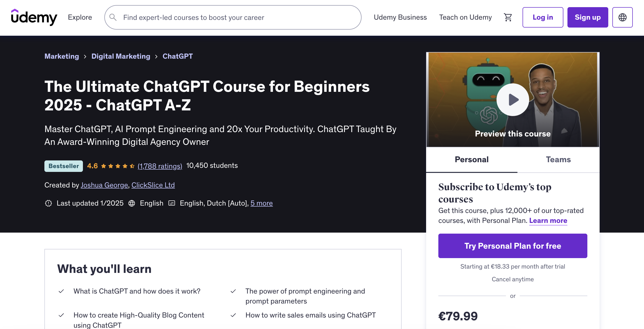Open the Learn more link
The image size is (644, 329).
(x=548, y=220)
